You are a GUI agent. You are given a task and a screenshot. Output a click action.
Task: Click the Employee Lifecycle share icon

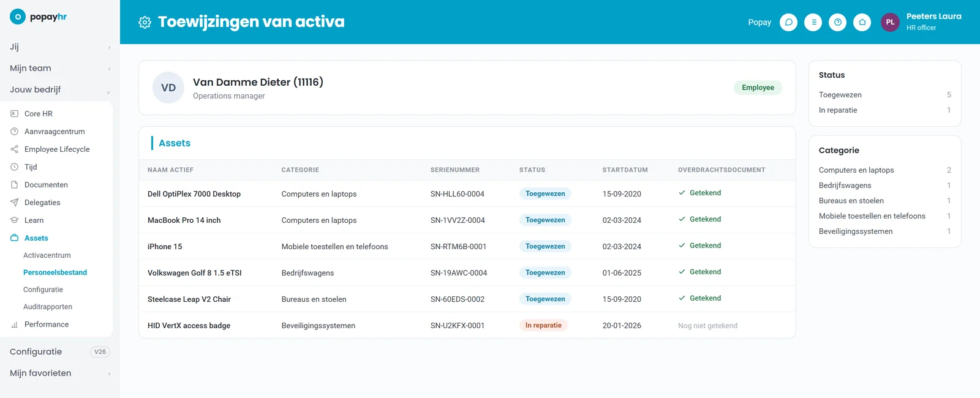click(x=15, y=149)
